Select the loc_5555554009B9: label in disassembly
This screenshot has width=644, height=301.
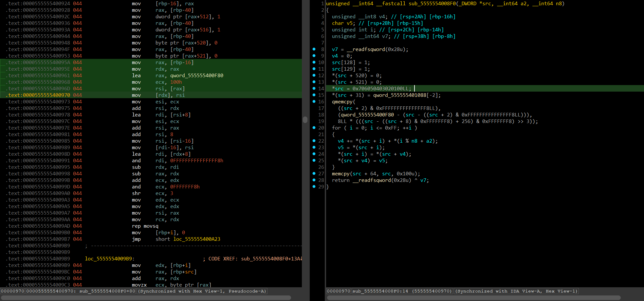click(110, 259)
